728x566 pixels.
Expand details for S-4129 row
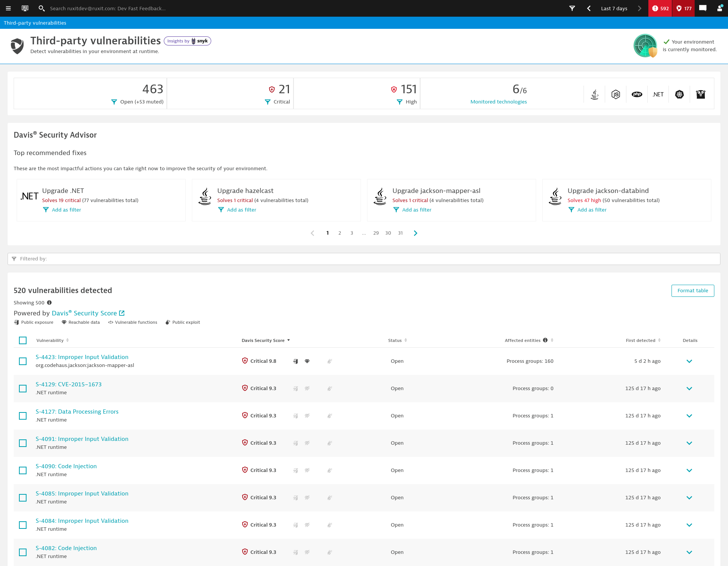tap(689, 389)
